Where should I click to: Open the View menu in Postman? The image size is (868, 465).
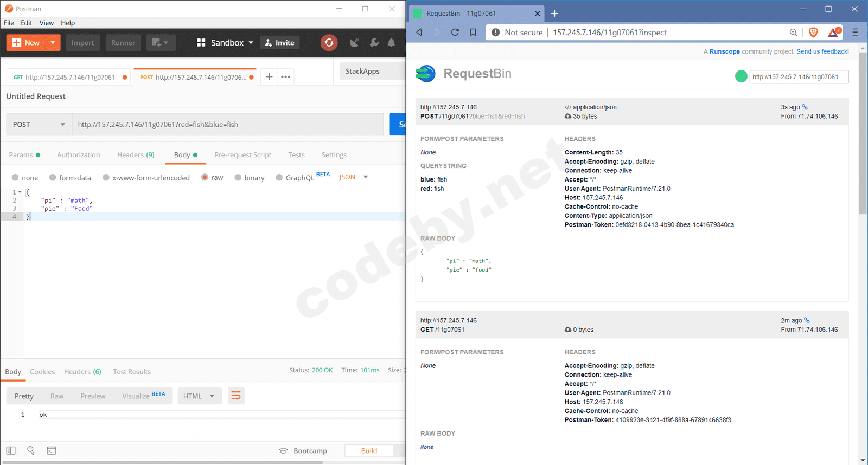(47, 23)
